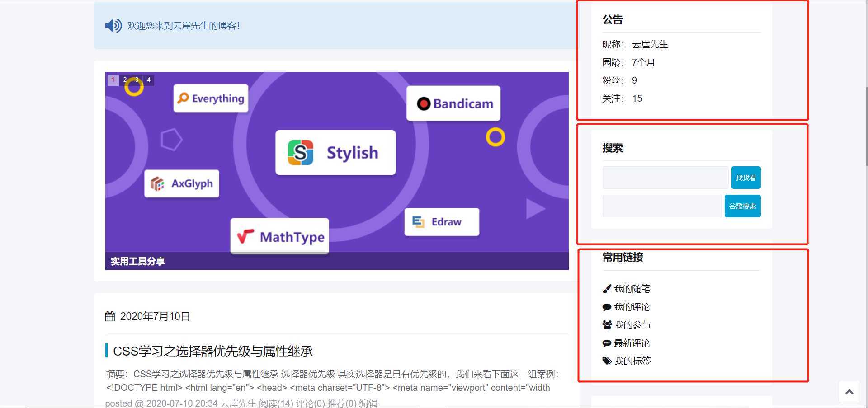Open the 我的评论 link
The height and width of the screenshot is (408, 868).
632,307
